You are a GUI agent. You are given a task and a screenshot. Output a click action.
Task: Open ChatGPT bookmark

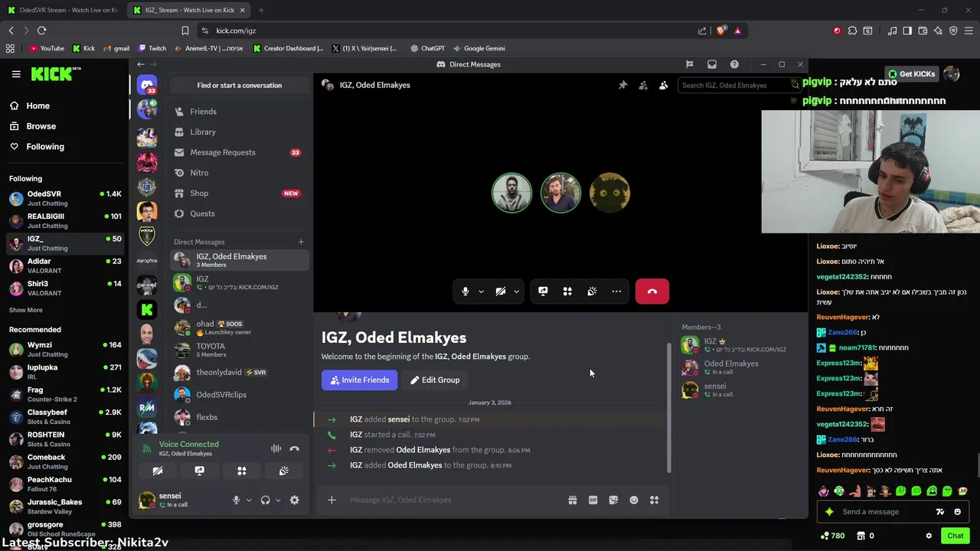point(427,48)
